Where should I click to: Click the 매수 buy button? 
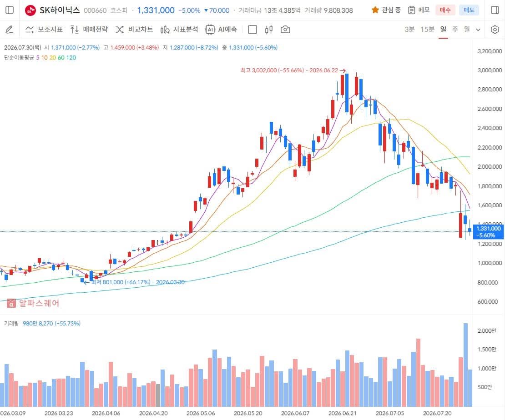pyautogui.click(x=445, y=10)
